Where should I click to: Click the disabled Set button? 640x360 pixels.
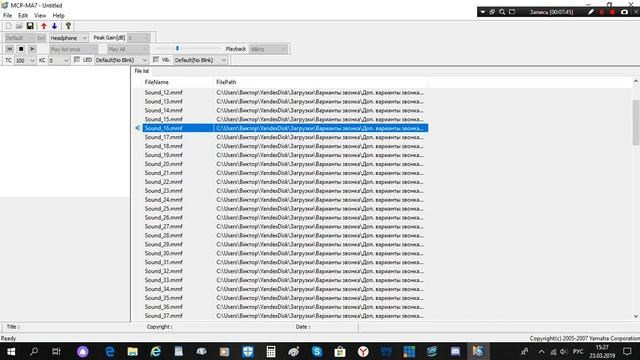pos(41,38)
